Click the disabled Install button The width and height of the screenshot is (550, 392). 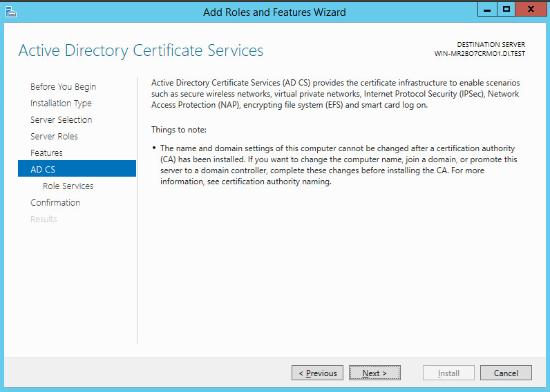(x=448, y=373)
